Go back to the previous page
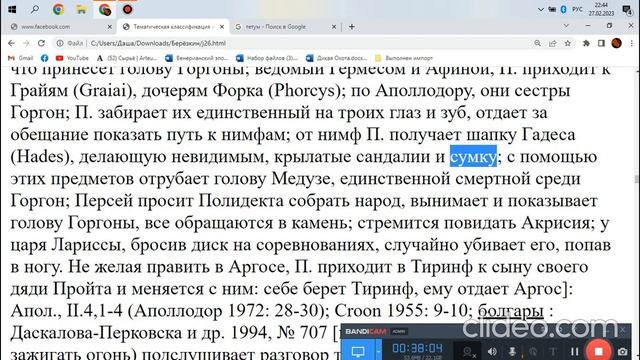This screenshot has height=360, width=640. (11, 43)
